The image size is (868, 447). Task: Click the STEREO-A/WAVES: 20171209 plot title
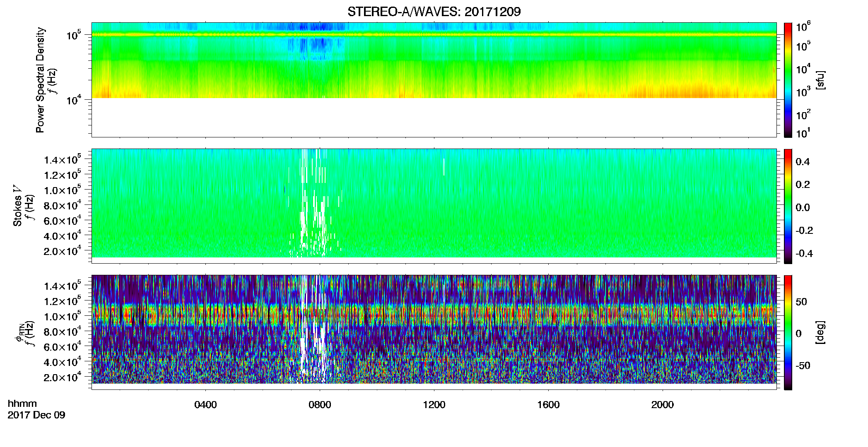click(x=434, y=12)
